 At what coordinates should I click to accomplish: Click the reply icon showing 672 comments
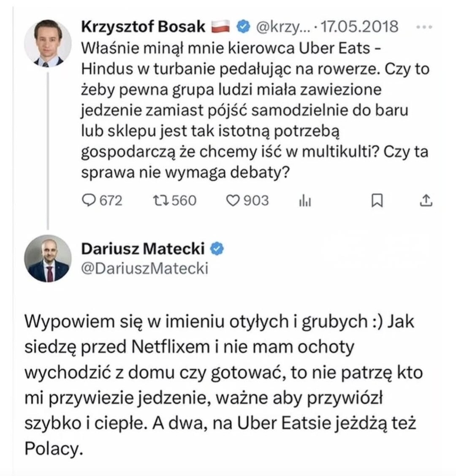pos(89,200)
